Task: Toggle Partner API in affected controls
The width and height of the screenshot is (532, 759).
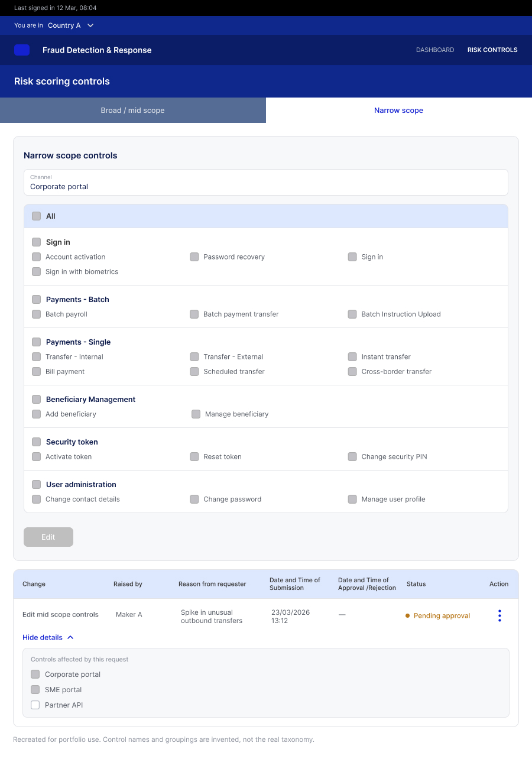Action: tap(35, 705)
